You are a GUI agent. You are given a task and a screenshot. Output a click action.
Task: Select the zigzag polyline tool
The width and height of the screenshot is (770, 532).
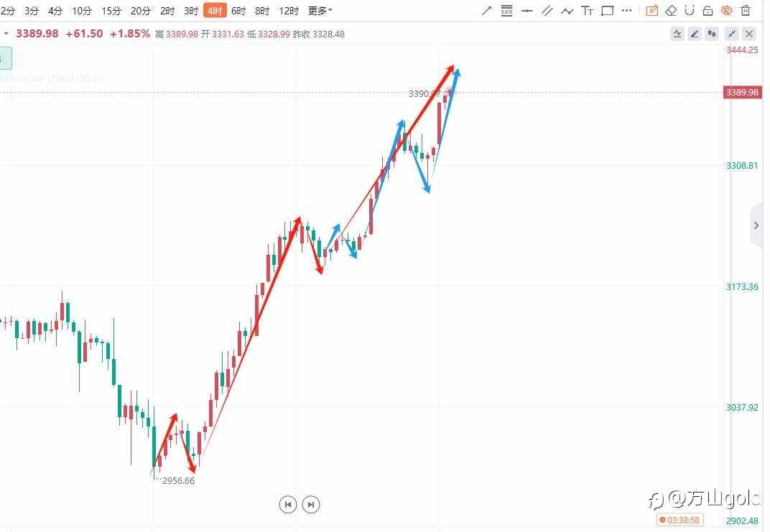[567, 10]
